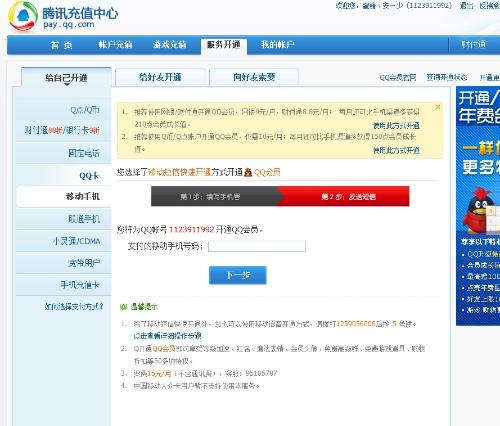The width and height of the screenshot is (500, 426).
Task: Click the 温馨提示 heading icon
Action: coord(123,307)
